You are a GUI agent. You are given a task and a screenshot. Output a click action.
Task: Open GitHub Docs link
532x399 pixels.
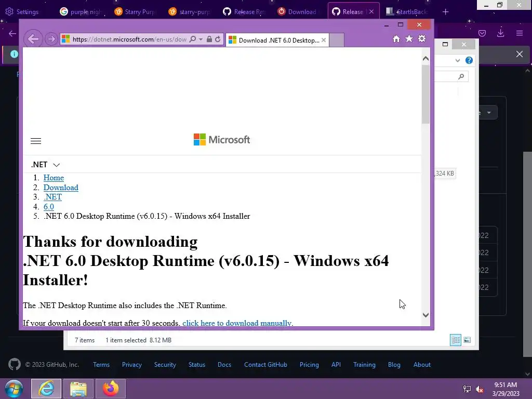coord(224,365)
